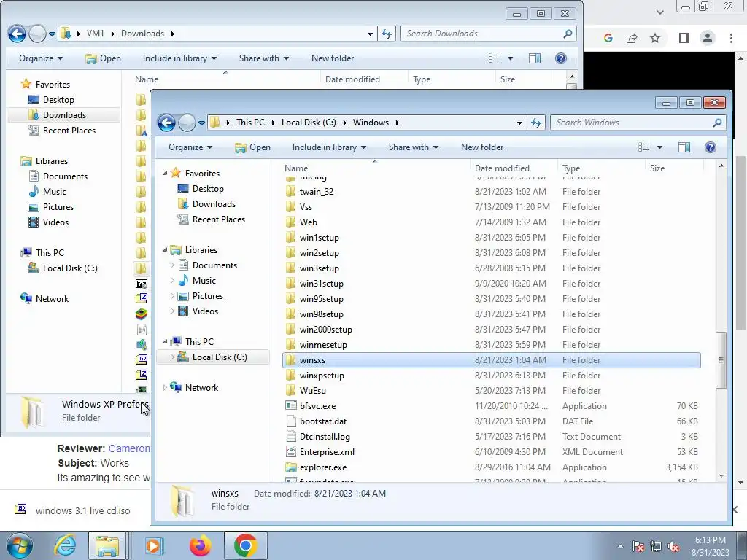Click down arrow of Windows file list scrollbar
The height and width of the screenshot is (560, 747).
point(721,475)
